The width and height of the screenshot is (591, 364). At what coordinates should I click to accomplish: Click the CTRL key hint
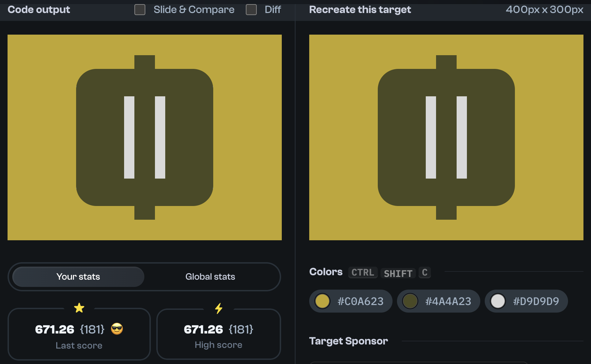(363, 272)
